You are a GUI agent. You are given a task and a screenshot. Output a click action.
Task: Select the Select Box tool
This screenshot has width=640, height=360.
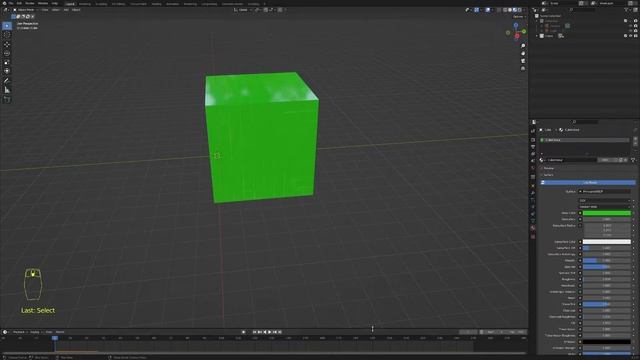(x=7, y=26)
